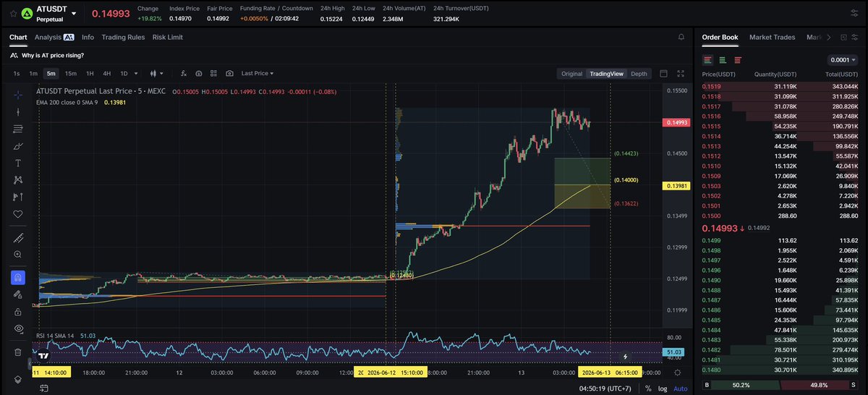Open the indicators fx menu
This screenshot has height=395, width=868.
tap(184, 73)
